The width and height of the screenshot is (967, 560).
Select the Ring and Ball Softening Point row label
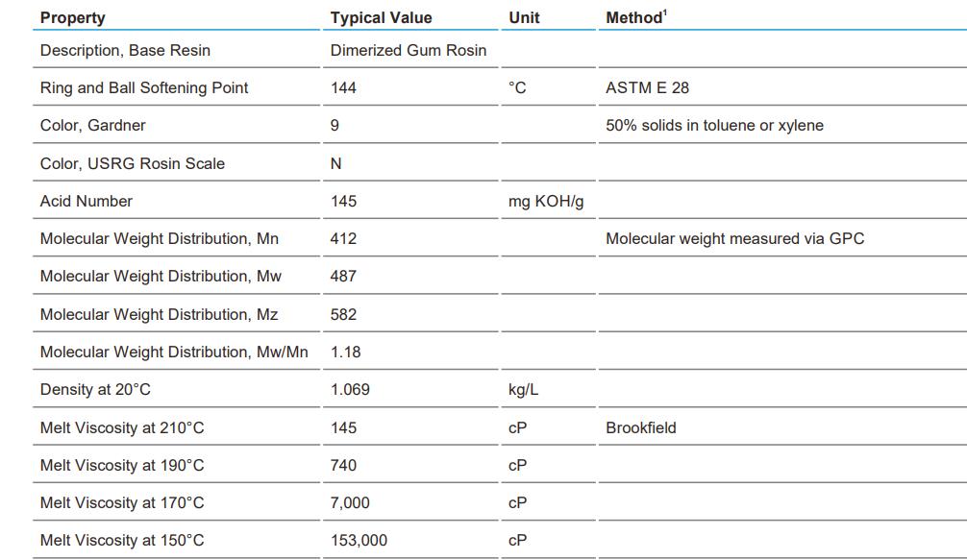(144, 87)
